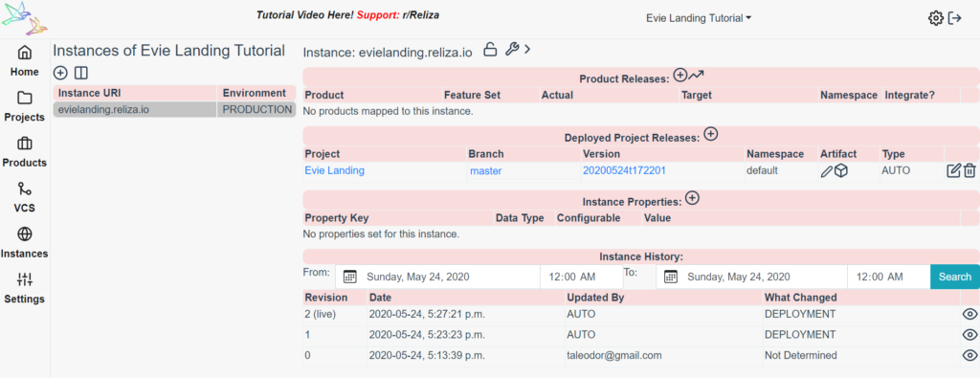
Task: Click pencil artifact icon for Evie Landing
Action: [x=827, y=170]
